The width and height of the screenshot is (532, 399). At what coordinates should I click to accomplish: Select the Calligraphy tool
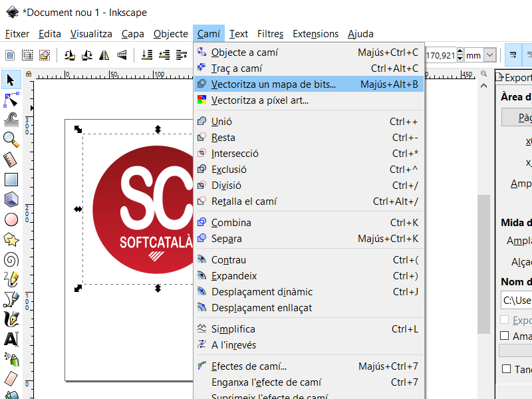11,319
